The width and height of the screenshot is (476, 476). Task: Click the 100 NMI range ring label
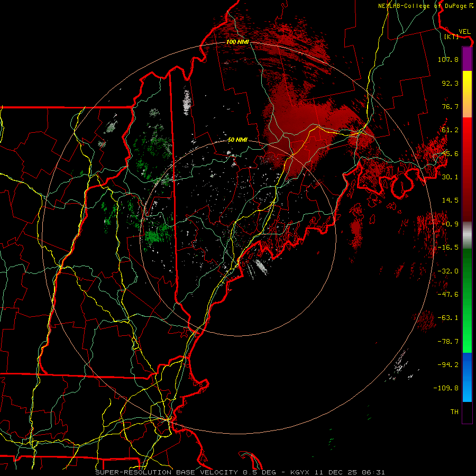[x=237, y=42]
